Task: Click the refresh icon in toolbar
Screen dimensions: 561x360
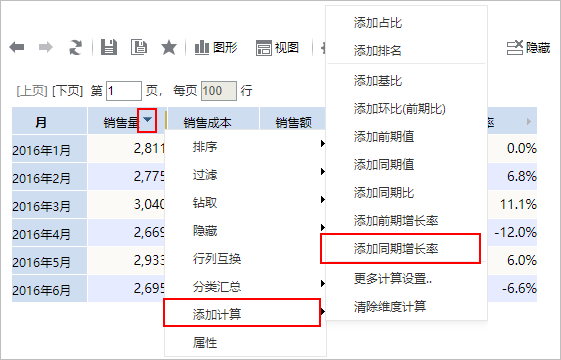Action: pos(75,47)
